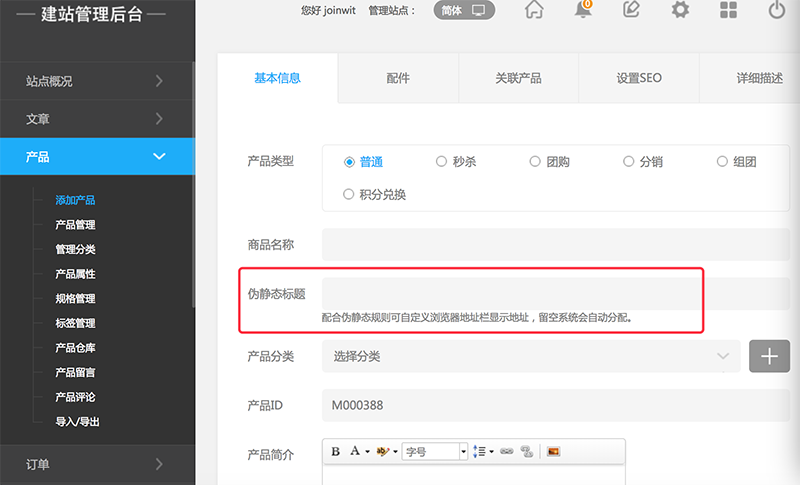Toggle bold in the product intro editor

pos(336,452)
